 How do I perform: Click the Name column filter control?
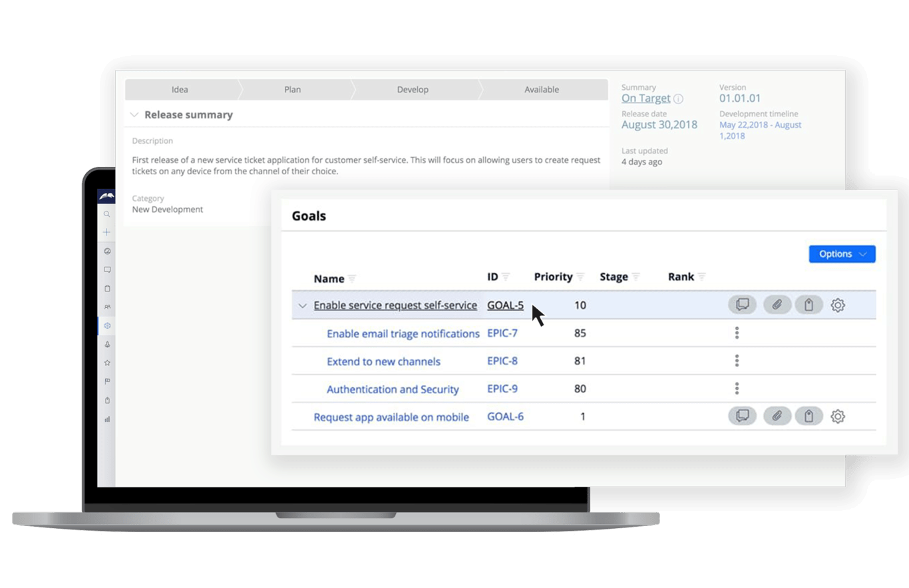[353, 279]
